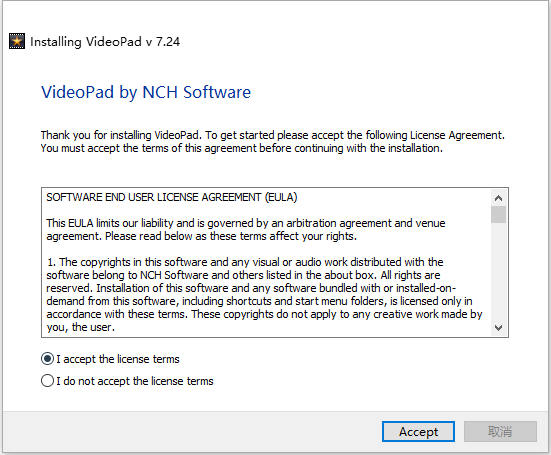Viewport: 551px width, 455px height.
Task: Click the 'VideoPad by NCH Software' heading
Action: (146, 92)
